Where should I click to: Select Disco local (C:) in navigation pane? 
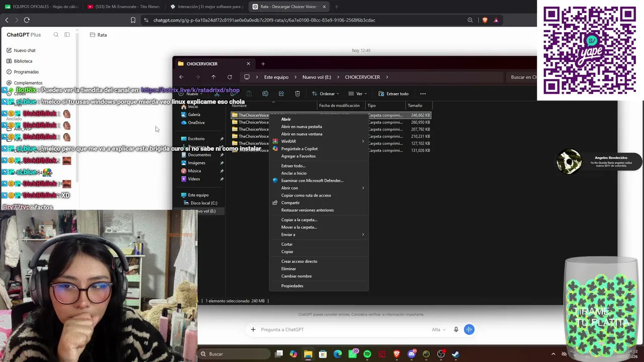[x=200, y=203]
